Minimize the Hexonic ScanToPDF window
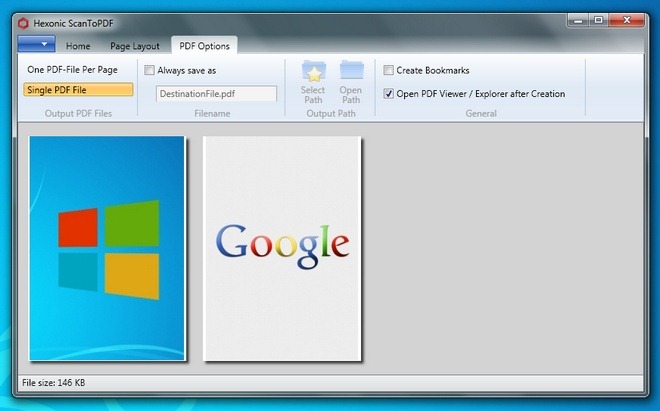 point(578,20)
